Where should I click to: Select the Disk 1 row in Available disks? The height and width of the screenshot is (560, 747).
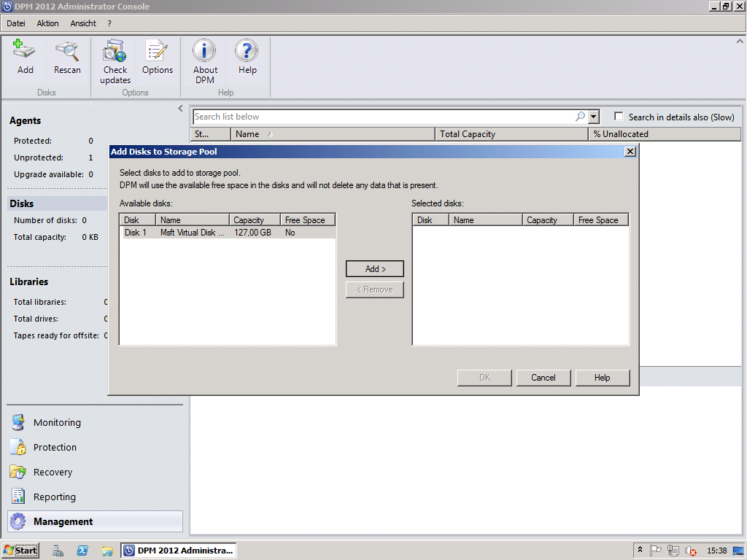(228, 233)
